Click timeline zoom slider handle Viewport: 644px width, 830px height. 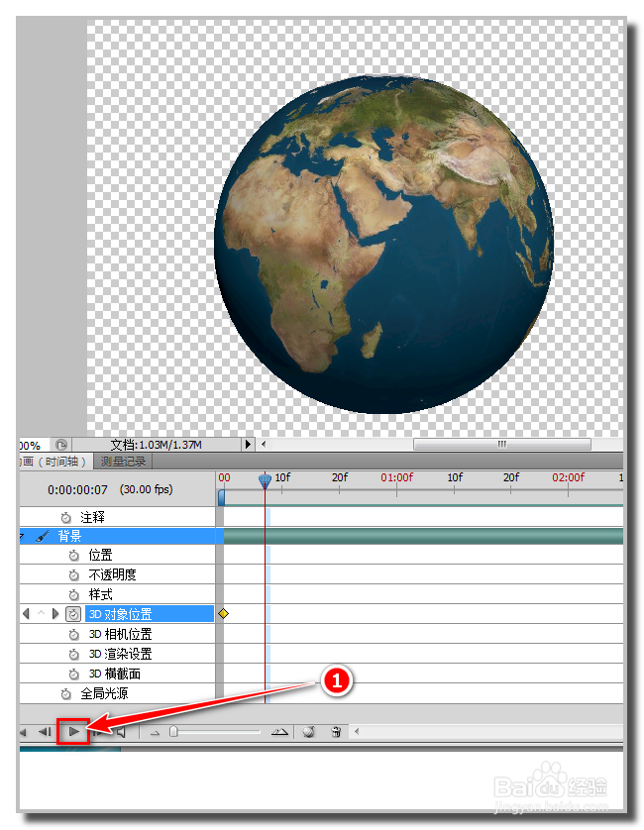coord(173,731)
